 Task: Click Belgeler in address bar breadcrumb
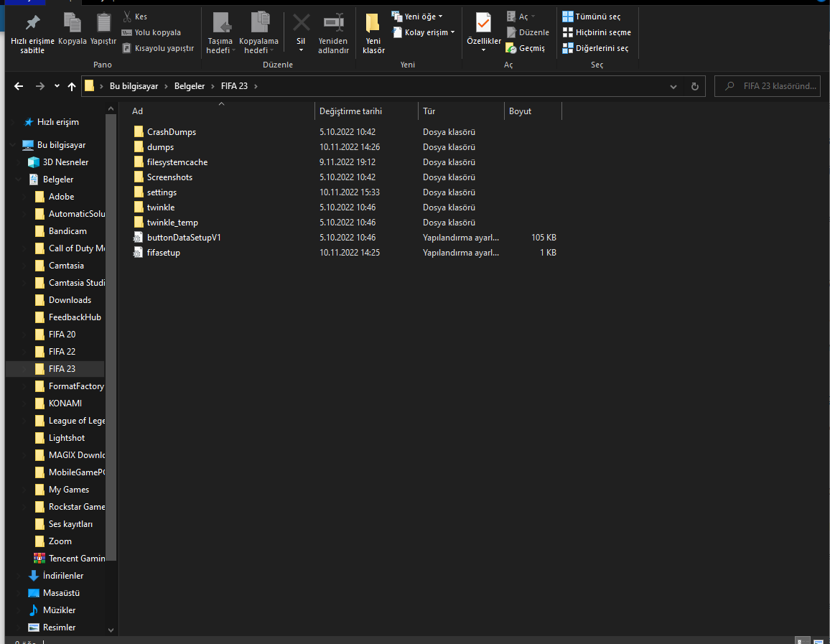(x=190, y=85)
